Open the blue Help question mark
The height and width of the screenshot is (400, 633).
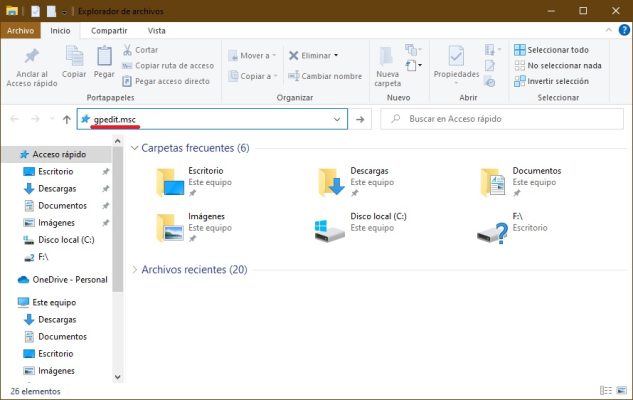coord(624,30)
